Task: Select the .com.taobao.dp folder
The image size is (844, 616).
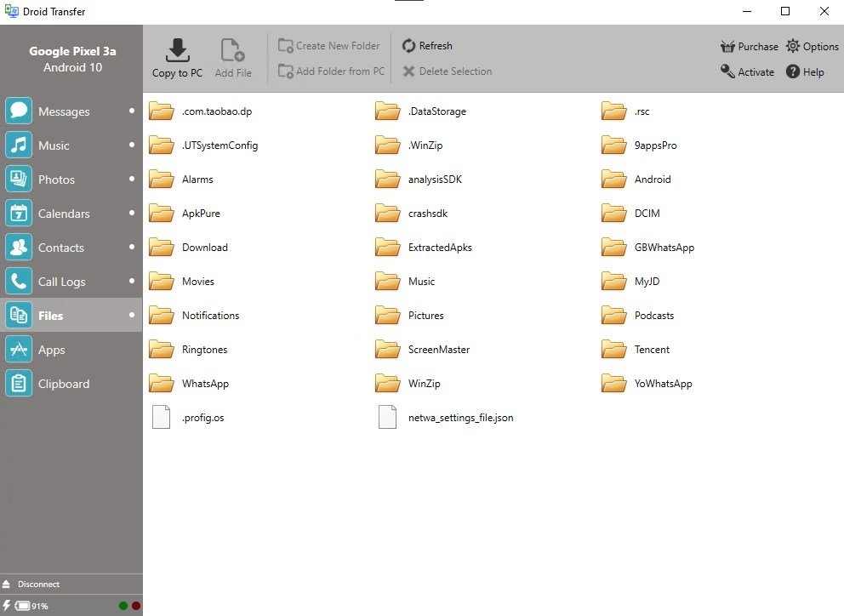Action: pyautogui.click(x=201, y=111)
